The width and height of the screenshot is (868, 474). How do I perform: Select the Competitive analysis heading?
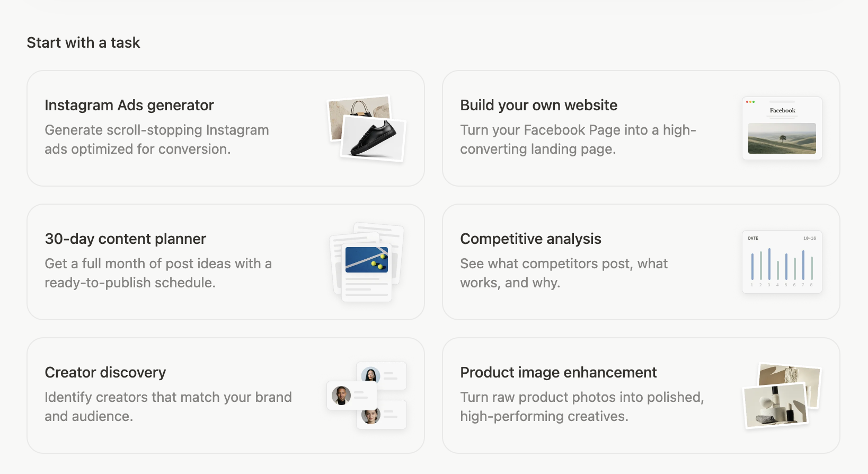530,239
